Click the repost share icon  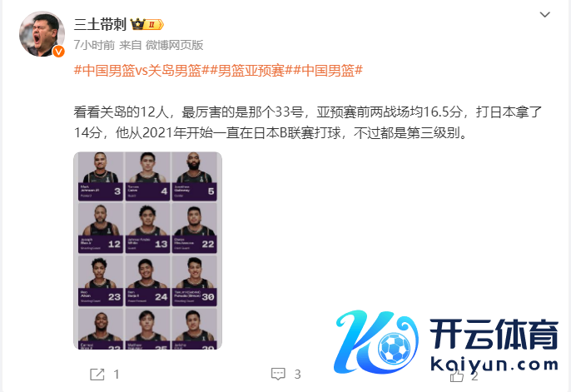[x=97, y=375]
